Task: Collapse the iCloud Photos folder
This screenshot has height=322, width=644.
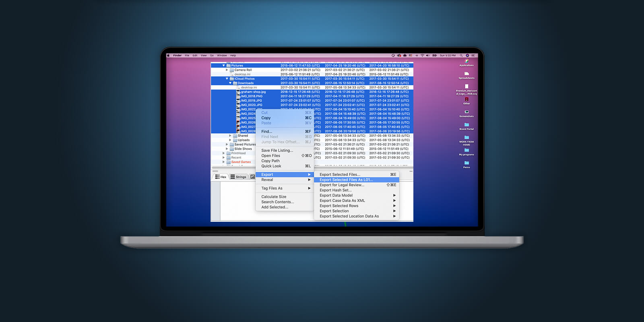Action: pyautogui.click(x=227, y=79)
